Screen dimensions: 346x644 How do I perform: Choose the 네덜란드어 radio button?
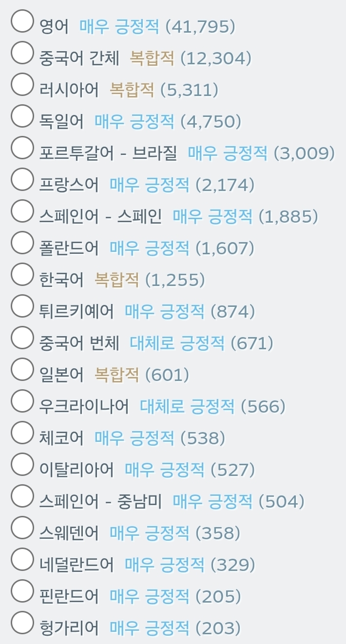(22, 559)
